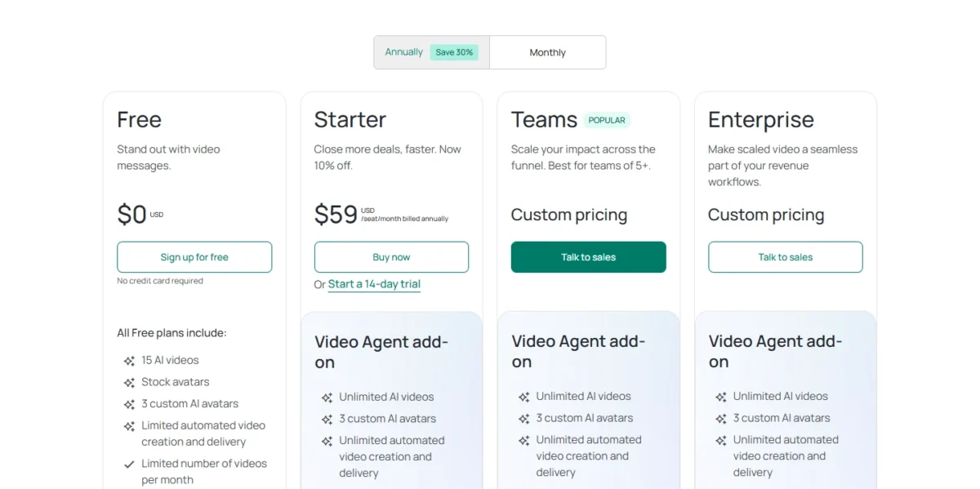Click Enterprise's 3 custom AI avatars sparkle icon

tap(720, 419)
